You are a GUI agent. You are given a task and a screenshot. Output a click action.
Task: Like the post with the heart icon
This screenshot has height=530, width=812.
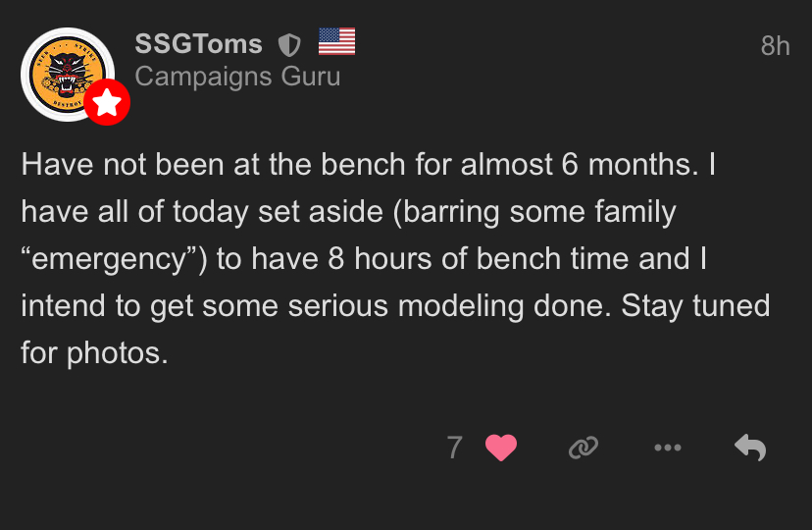[x=501, y=449]
